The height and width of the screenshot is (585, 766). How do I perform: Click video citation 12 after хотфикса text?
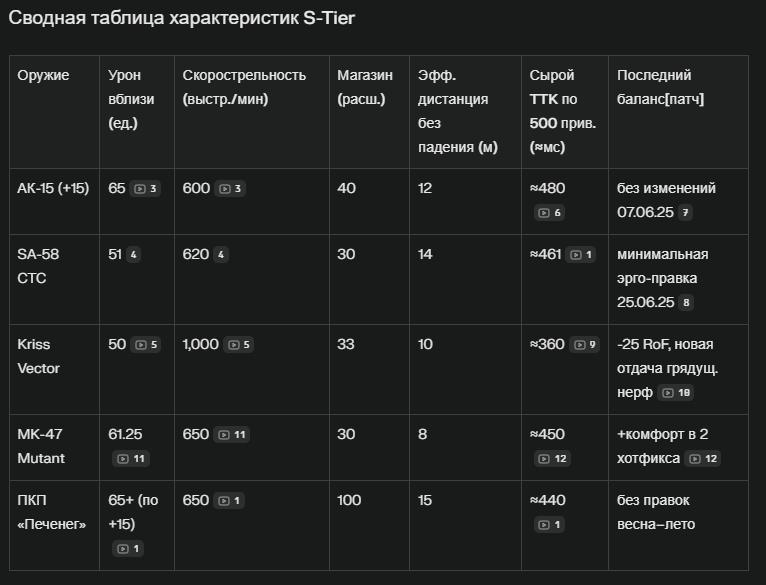tap(702, 458)
